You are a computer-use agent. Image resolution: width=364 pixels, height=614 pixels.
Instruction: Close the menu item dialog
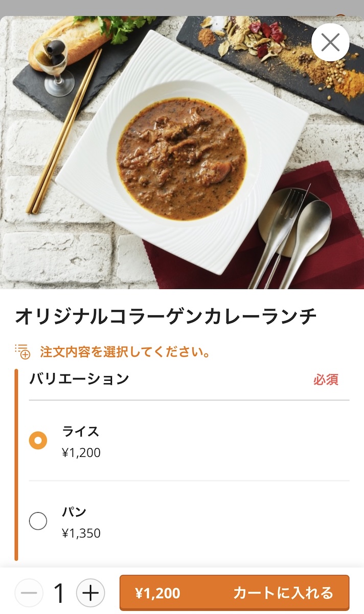(330, 42)
